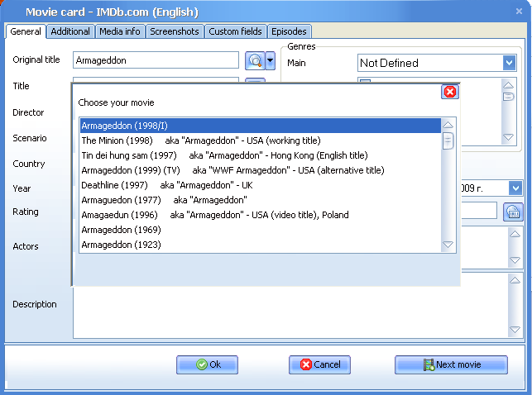Open the search source dropdown arrow
This screenshot has height=395, width=532.
tap(270, 60)
